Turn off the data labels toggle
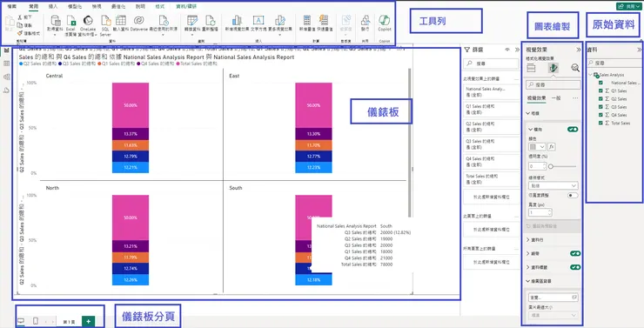This screenshot has height=328, width=644. pos(575,267)
